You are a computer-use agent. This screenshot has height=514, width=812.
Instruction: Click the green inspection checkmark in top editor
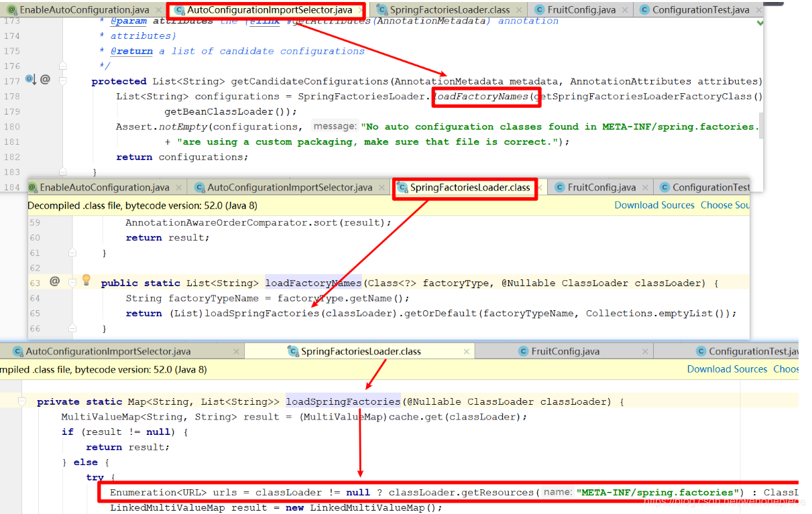760,22
